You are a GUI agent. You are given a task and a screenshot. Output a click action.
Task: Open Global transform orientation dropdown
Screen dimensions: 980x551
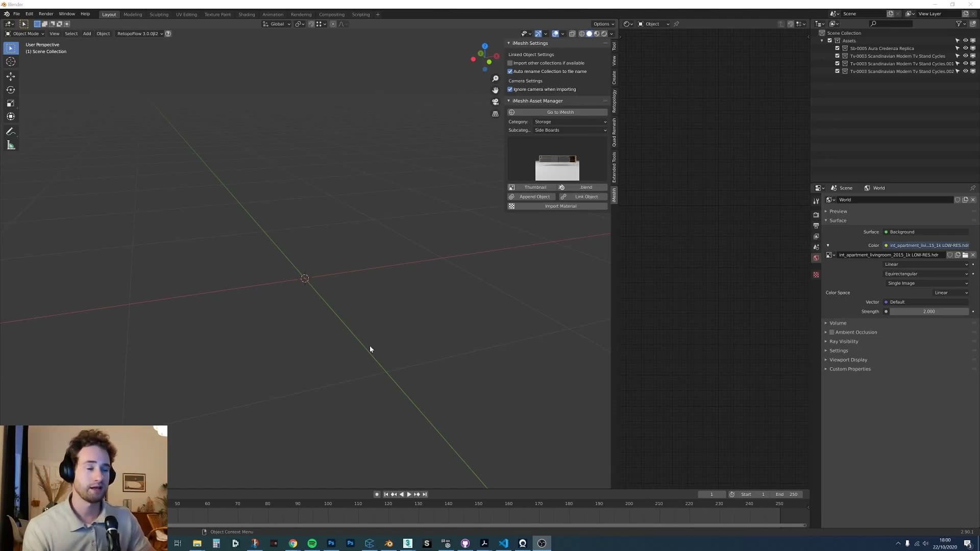point(277,24)
